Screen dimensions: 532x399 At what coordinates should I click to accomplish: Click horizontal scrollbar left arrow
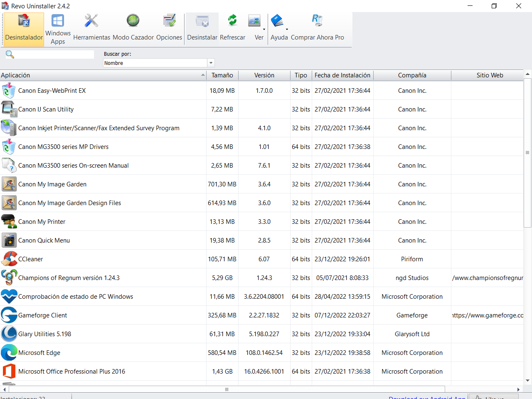(5, 389)
